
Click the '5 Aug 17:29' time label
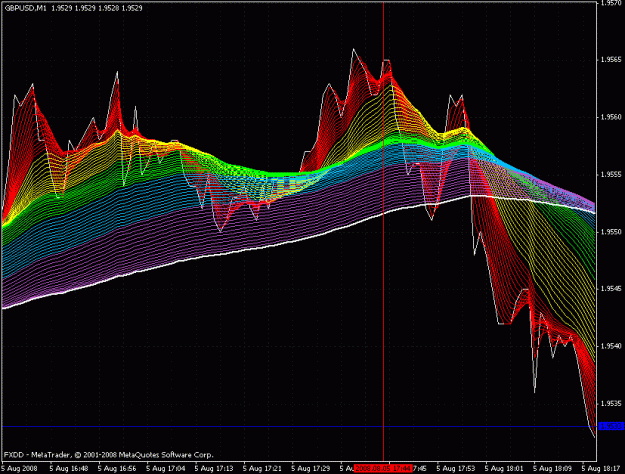click(311, 468)
